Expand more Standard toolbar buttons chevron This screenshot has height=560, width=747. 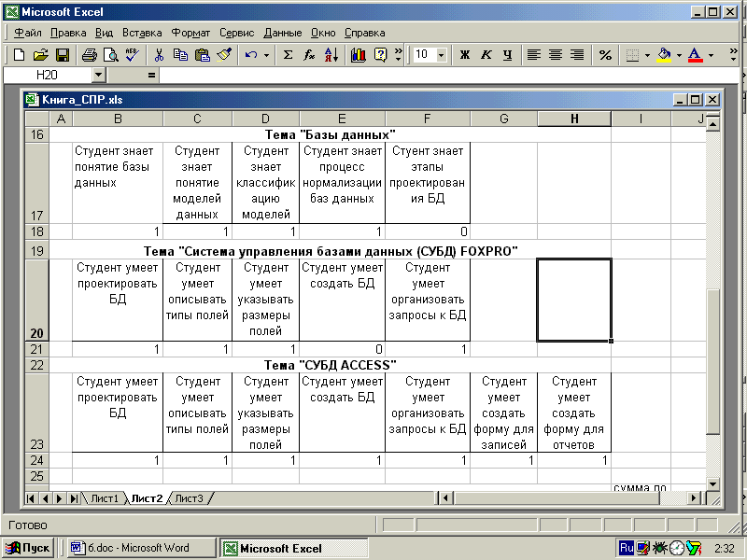tap(399, 54)
